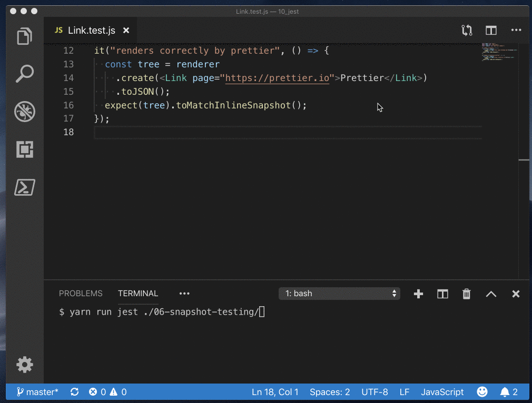Split the editor to the right
The image size is (532, 403).
pos(491,31)
